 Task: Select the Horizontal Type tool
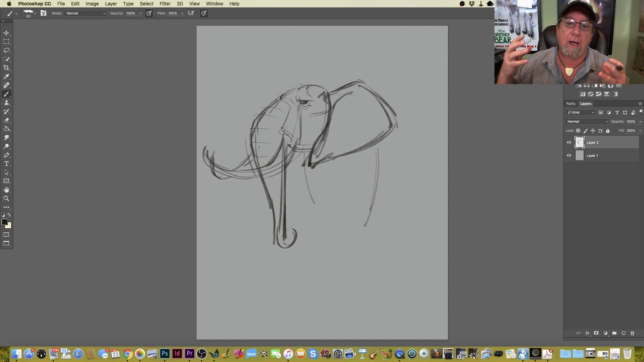pos(7,163)
